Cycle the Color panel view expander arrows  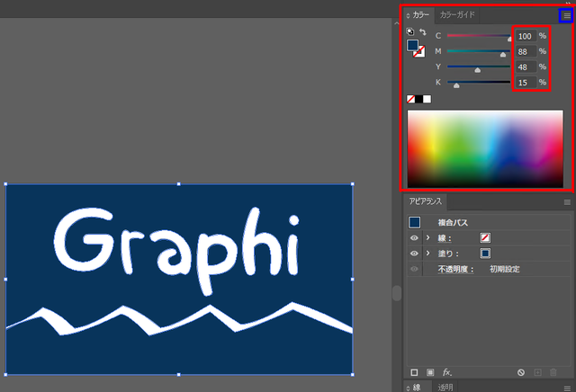[x=408, y=15]
